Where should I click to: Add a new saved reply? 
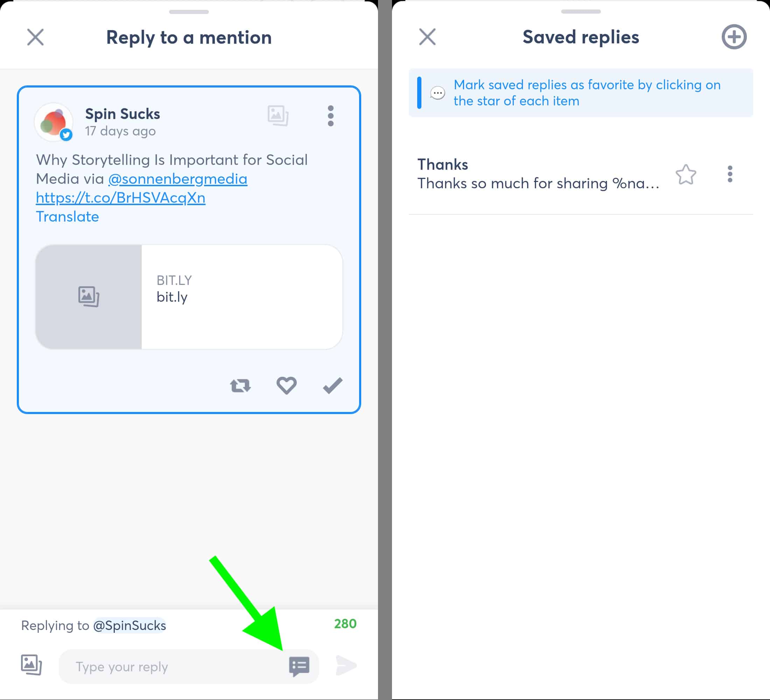[734, 37]
